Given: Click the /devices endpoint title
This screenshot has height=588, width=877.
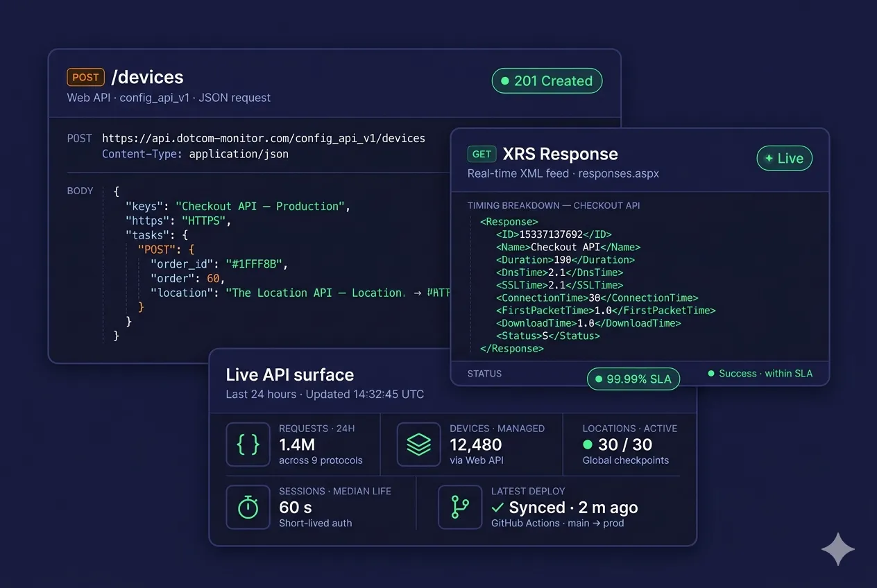Looking at the screenshot, I should point(147,77).
